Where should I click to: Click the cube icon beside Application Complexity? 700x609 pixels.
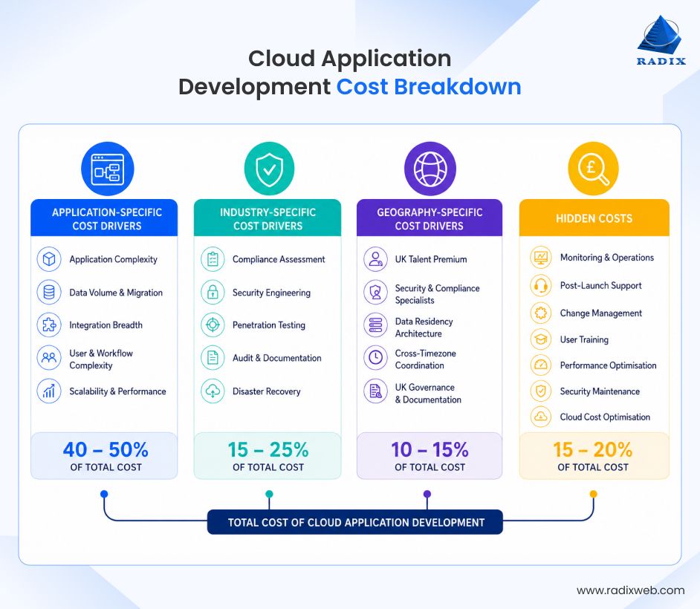(x=49, y=259)
